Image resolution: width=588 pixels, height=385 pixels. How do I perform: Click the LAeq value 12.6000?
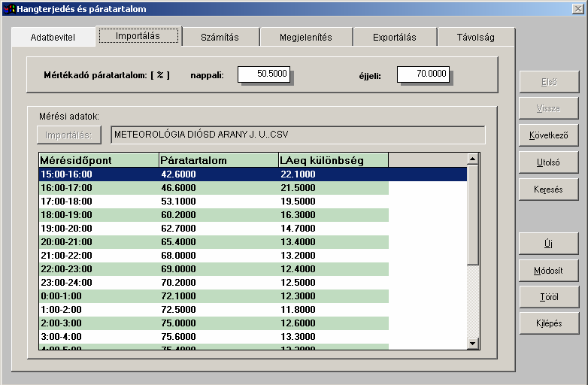click(x=298, y=323)
